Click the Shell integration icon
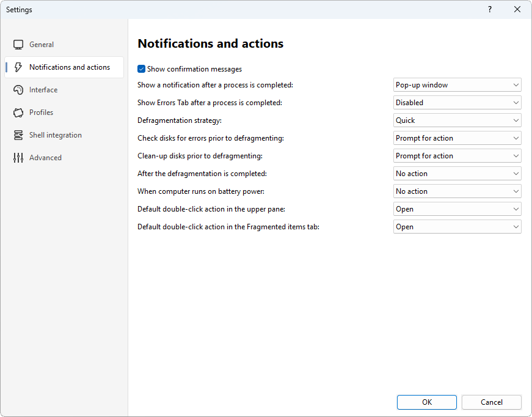The width and height of the screenshot is (532, 417). (18, 135)
